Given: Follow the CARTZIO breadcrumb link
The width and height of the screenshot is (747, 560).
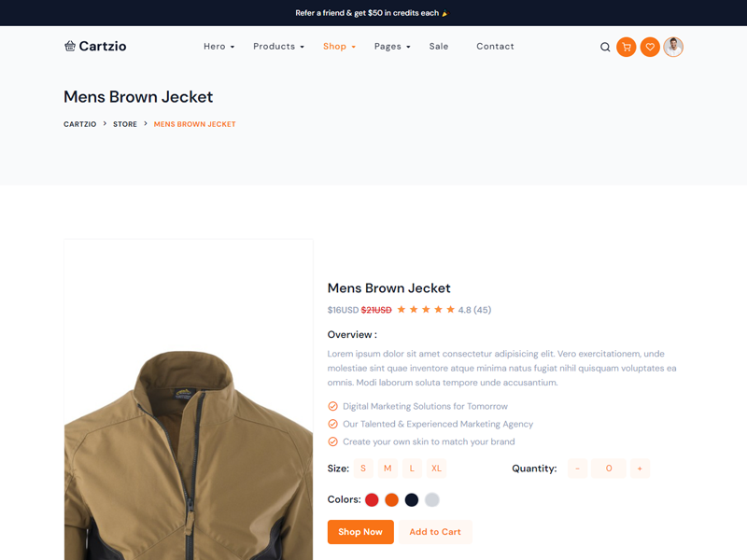Looking at the screenshot, I should pyautogui.click(x=80, y=124).
